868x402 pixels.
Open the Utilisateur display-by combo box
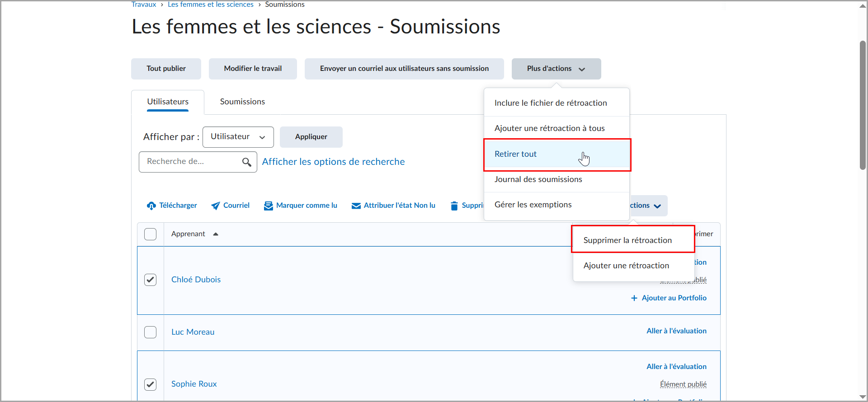pos(238,137)
